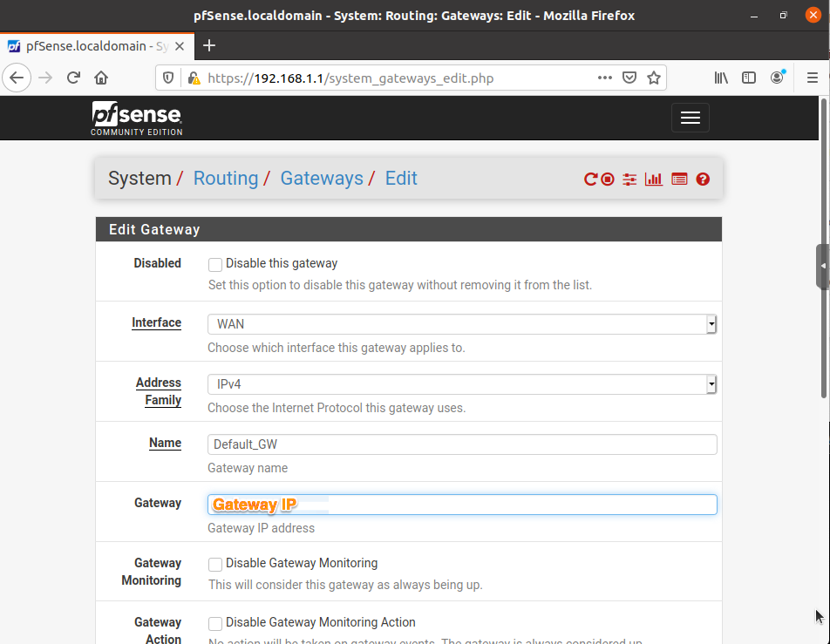The image size is (830, 644).
Task: Click the pfSense Community Edition logo
Action: [x=136, y=117]
